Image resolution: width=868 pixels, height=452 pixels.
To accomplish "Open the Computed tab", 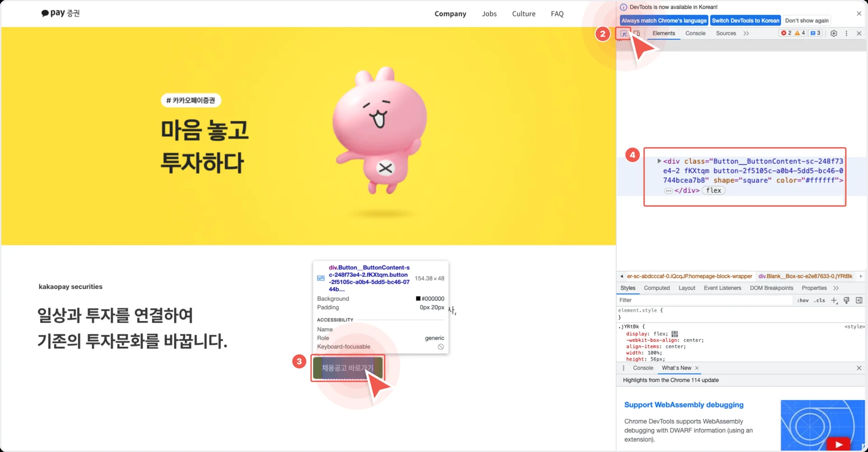I will [x=656, y=288].
